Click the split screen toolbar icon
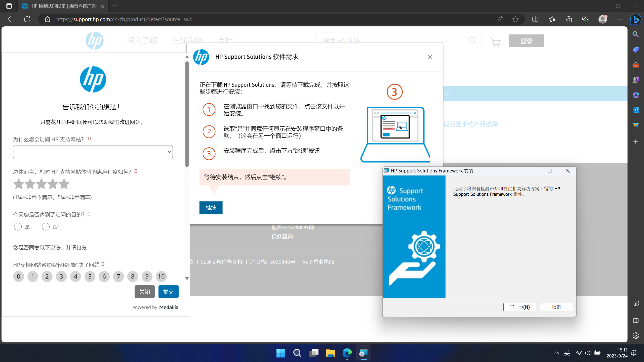644x362 pixels. tap(535, 19)
